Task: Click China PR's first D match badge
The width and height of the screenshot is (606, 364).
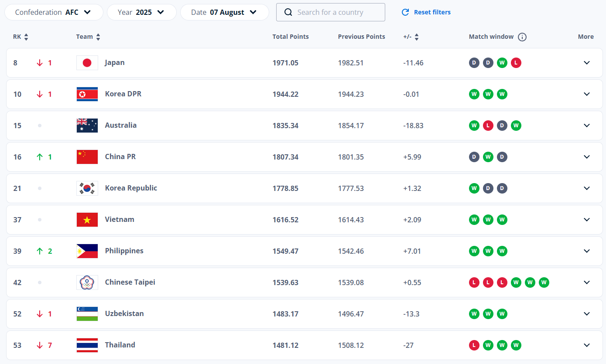Action: pyautogui.click(x=474, y=157)
